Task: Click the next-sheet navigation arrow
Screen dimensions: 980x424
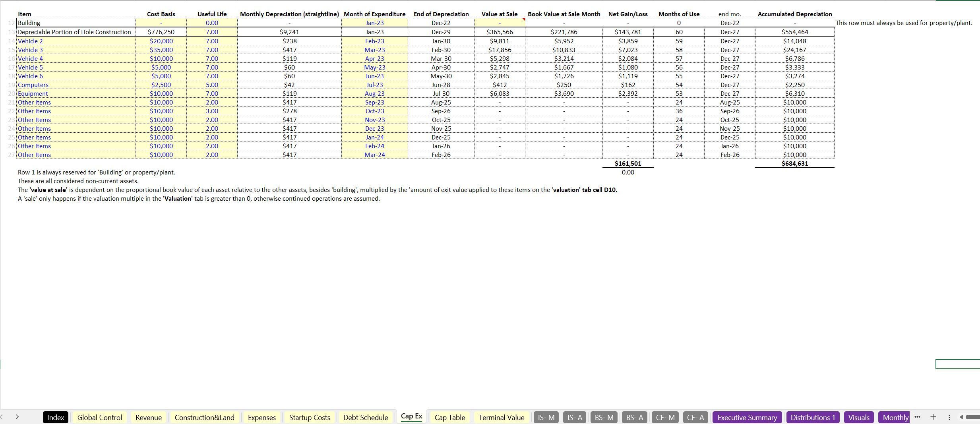Action: point(17,417)
